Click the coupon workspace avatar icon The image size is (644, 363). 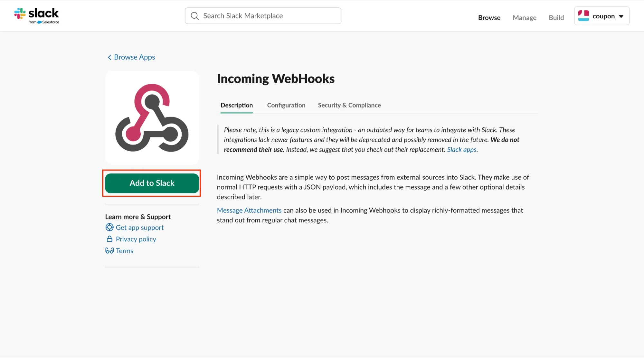(583, 16)
